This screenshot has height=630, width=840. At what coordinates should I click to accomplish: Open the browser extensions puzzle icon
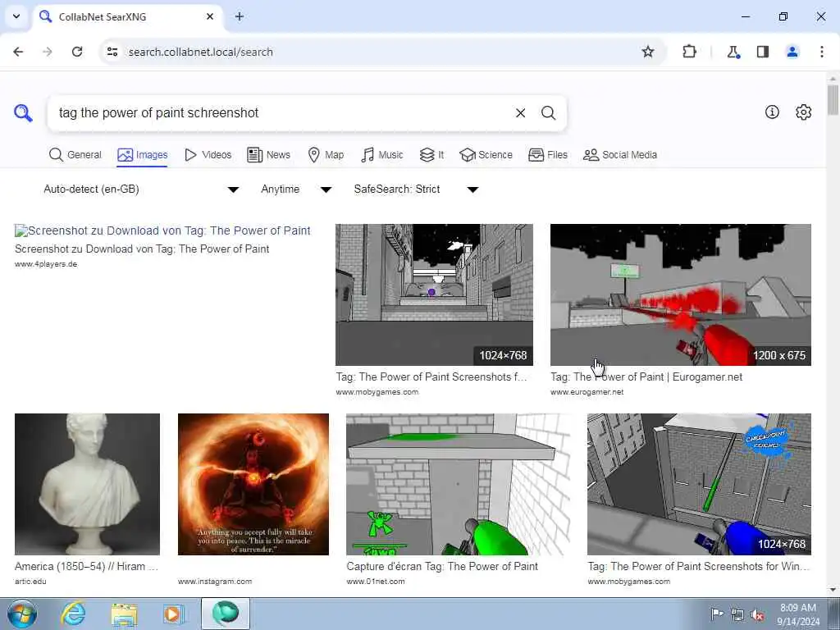(x=689, y=52)
